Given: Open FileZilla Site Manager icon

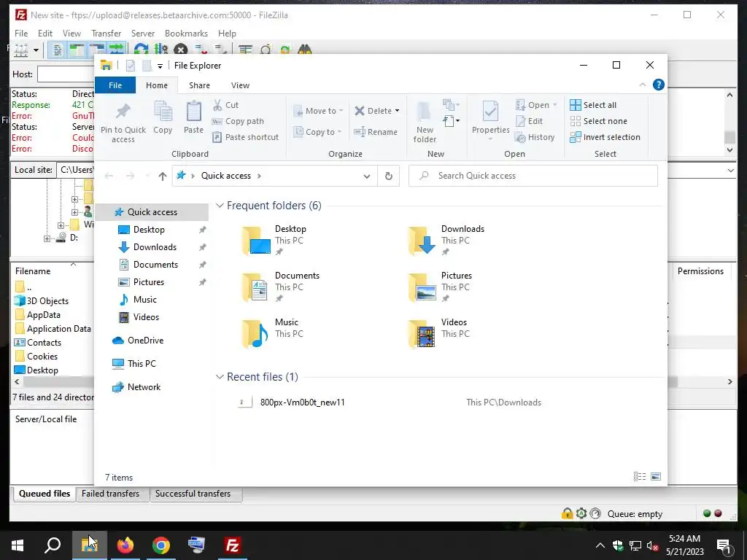Looking at the screenshot, I should [21, 50].
